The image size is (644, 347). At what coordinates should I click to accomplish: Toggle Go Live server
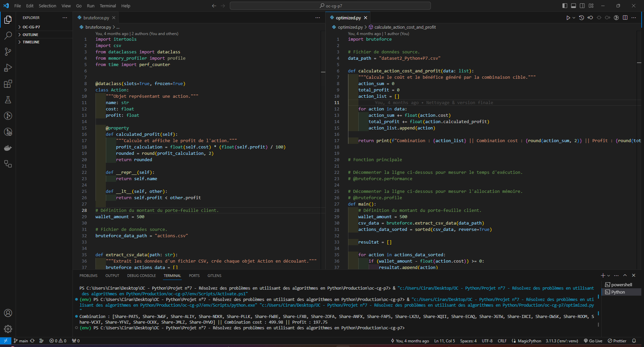point(593,341)
